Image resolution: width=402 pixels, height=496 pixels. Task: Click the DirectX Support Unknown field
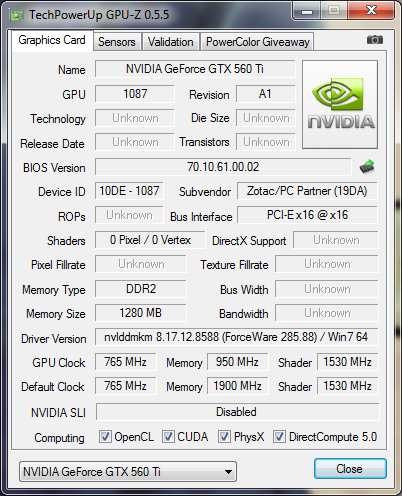click(336, 240)
